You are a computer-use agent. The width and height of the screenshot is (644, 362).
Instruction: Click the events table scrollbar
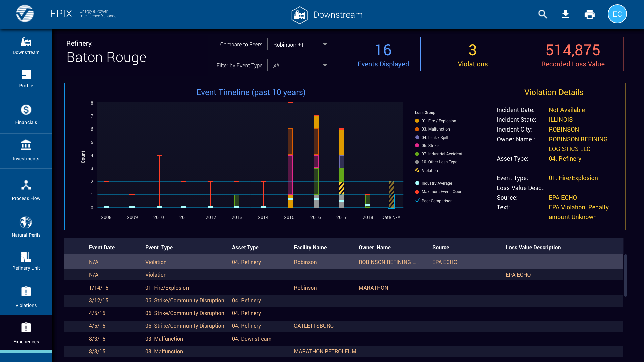[625, 275]
